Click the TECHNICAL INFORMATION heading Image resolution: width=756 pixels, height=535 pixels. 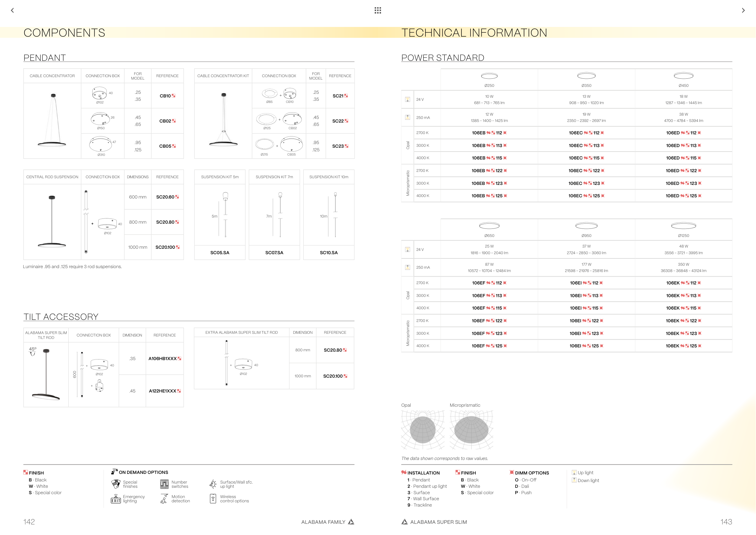coord(474,33)
